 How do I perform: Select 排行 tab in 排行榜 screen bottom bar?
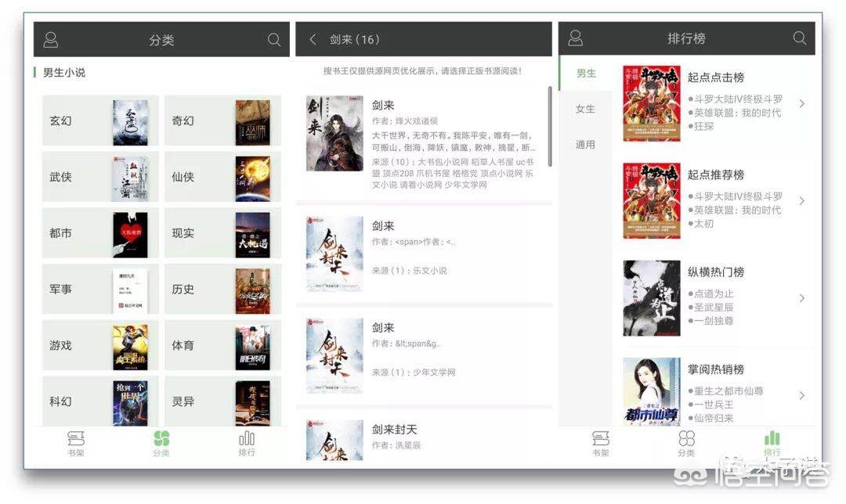click(x=772, y=443)
